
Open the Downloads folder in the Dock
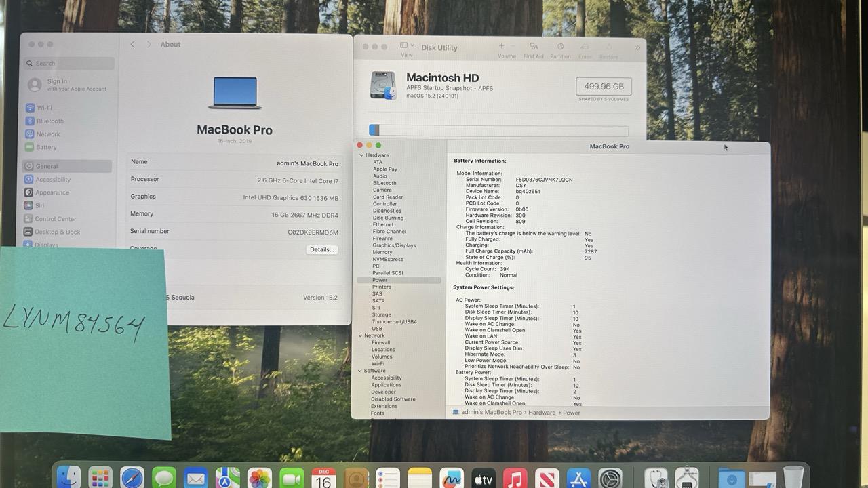point(731,479)
